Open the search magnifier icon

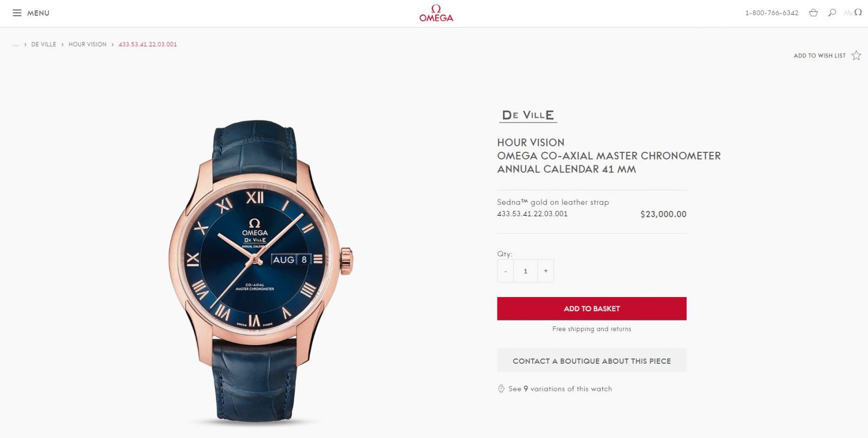pos(832,12)
